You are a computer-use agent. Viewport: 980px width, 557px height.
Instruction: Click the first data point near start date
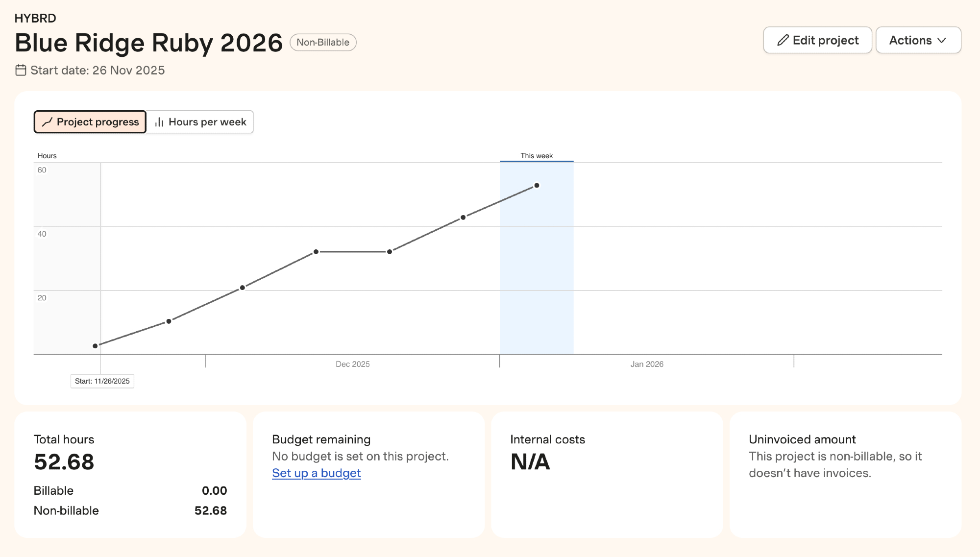click(95, 346)
